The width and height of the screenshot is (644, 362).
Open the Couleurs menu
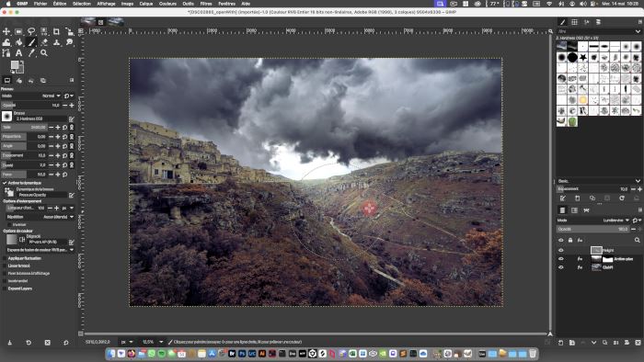[x=167, y=4]
